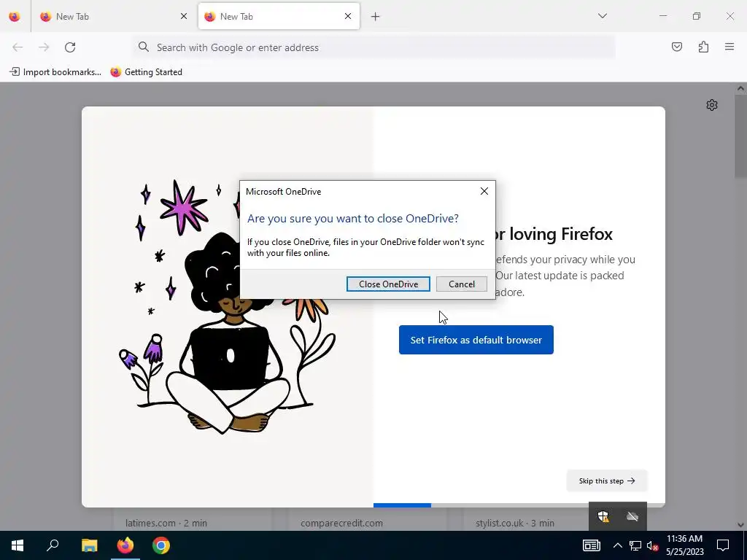
Task: Open the OneDrive cloud tray icon
Action: coord(632,516)
